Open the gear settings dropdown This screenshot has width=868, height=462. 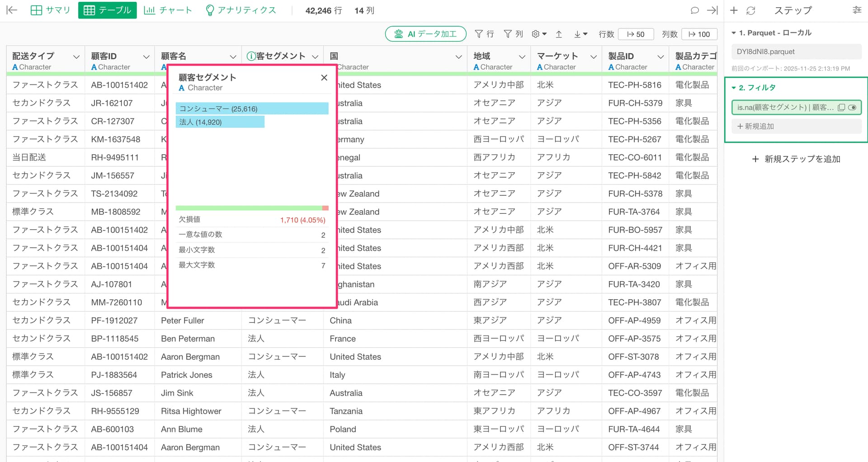pos(539,34)
